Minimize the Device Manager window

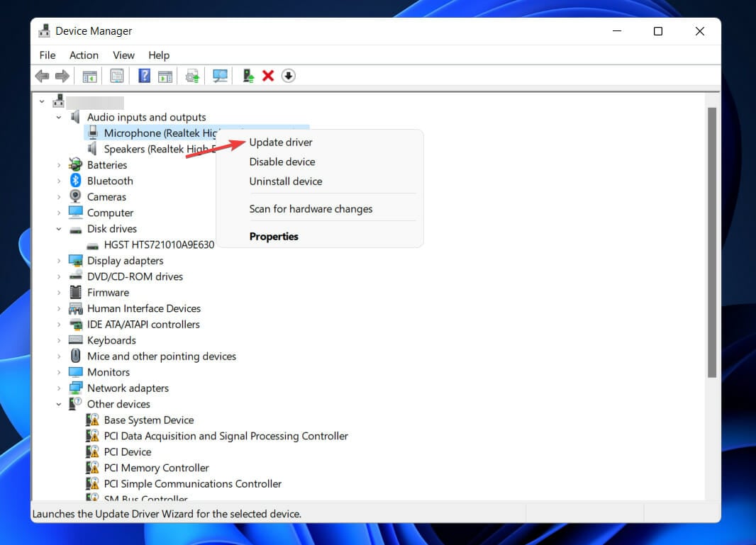click(617, 31)
